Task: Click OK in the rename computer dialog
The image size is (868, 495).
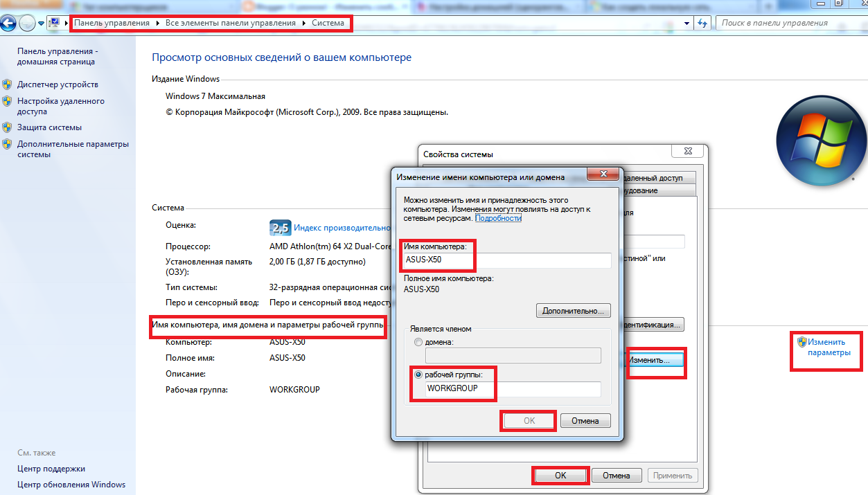Action: 529,420
